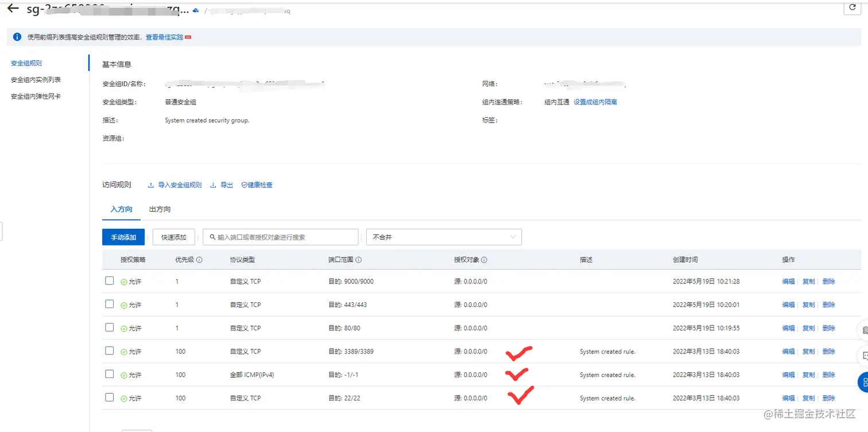
Task: Click the 目的: 9000/9000 port cell
Action: pyautogui.click(x=351, y=282)
